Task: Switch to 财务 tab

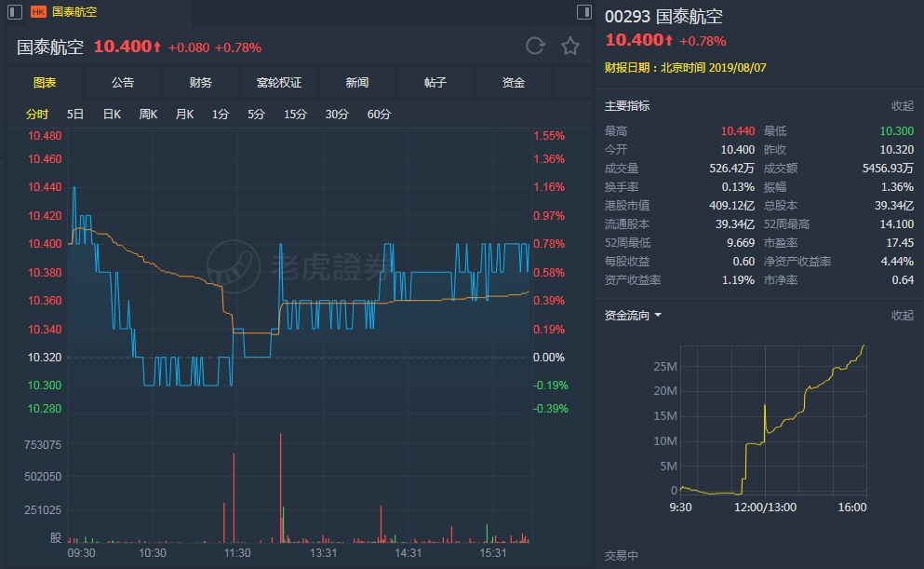Action: (200, 83)
